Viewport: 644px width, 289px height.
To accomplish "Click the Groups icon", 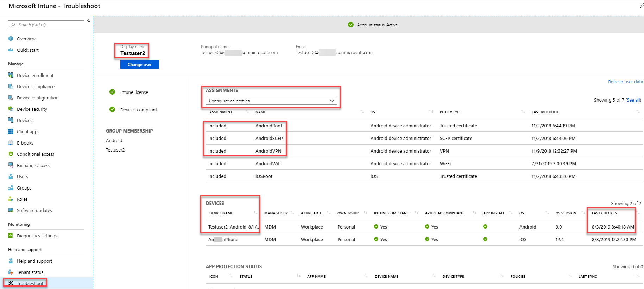I will pyautogui.click(x=11, y=188).
